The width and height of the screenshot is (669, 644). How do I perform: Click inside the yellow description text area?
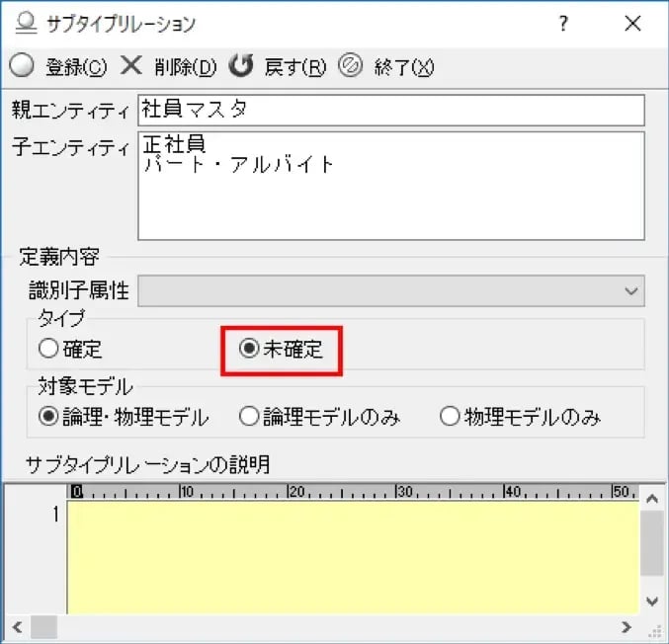351,558
